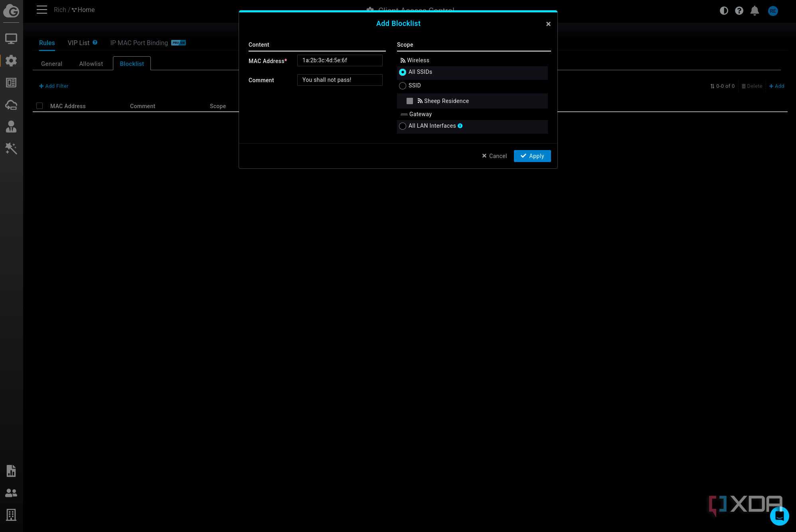Open the hamburger navigation menu
796x532 pixels.
point(42,10)
